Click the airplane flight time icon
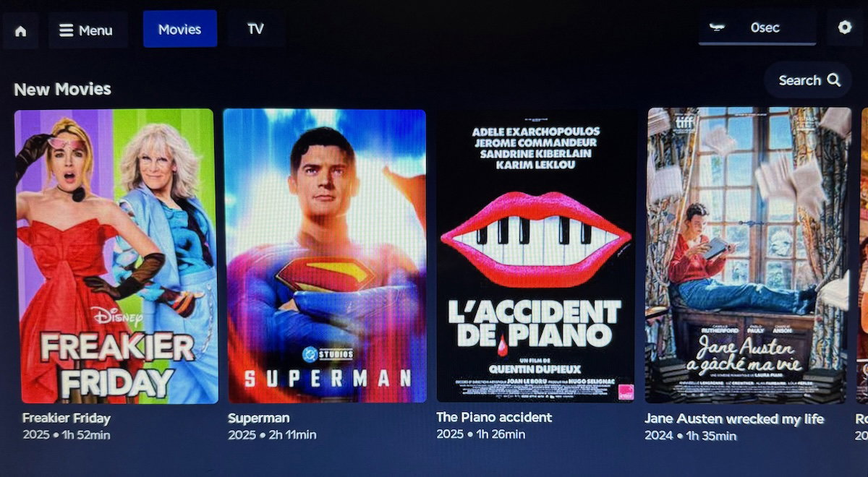This screenshot has height=477, width=868. click(x=718, y=27)
